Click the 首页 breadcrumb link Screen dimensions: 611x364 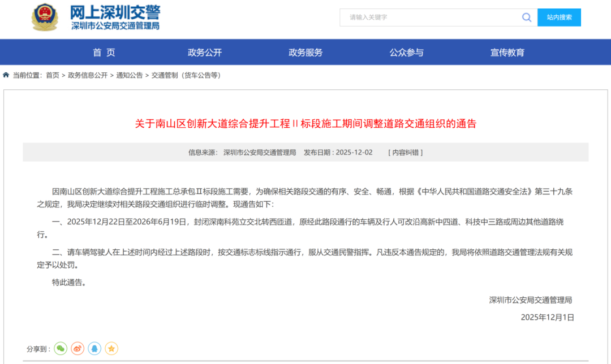52,75
